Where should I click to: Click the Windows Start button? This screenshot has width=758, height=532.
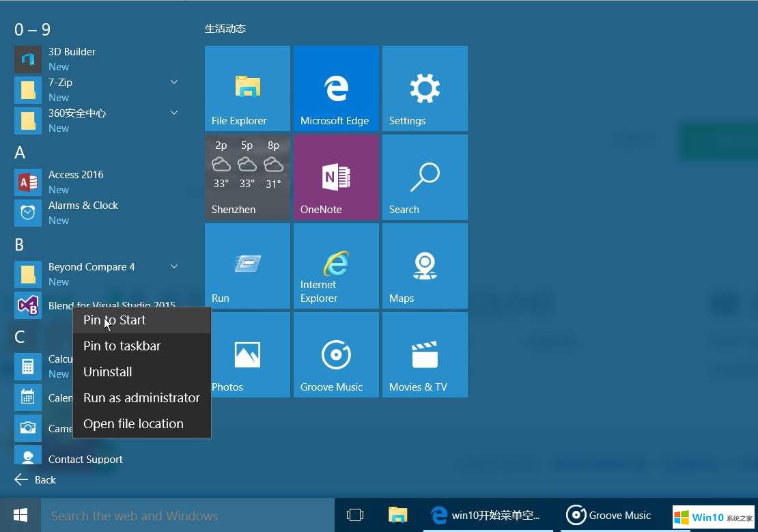click(x=20, y=516)
